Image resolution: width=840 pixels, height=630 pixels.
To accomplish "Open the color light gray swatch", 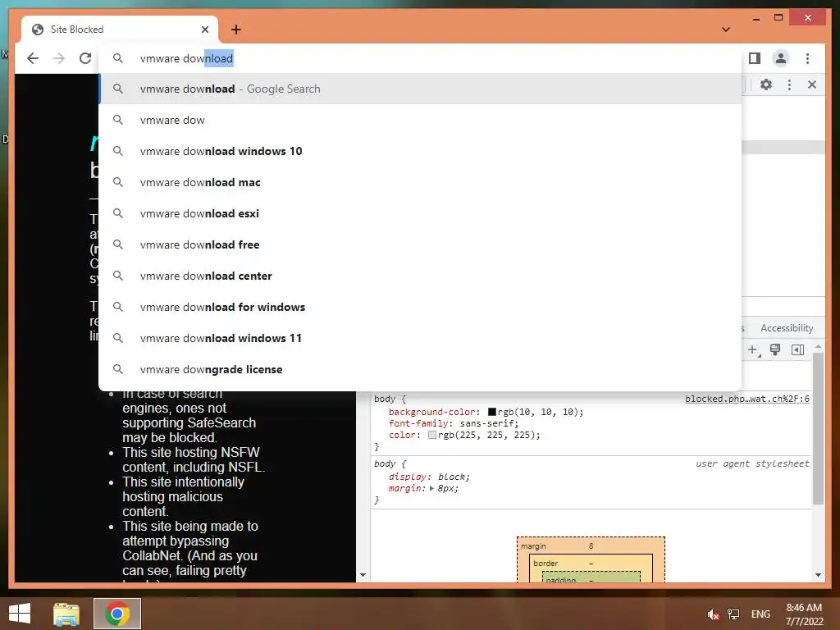I will tap(431, 435).
